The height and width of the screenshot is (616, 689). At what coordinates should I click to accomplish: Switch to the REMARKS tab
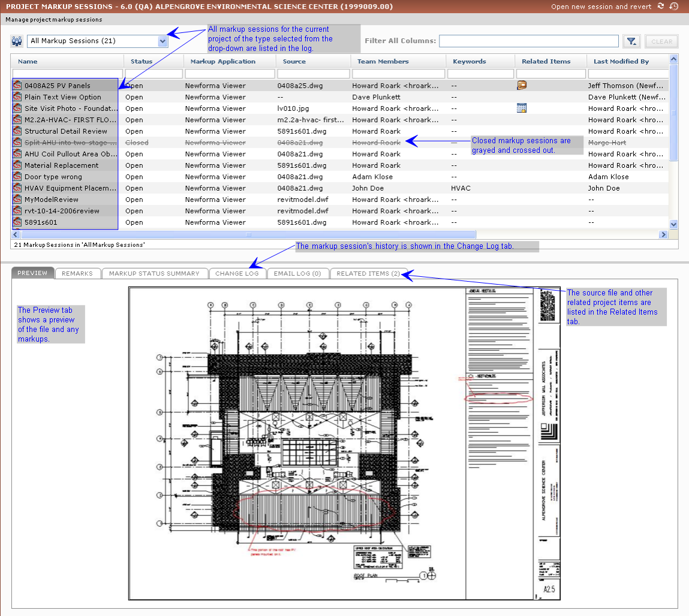pos(77,273)
